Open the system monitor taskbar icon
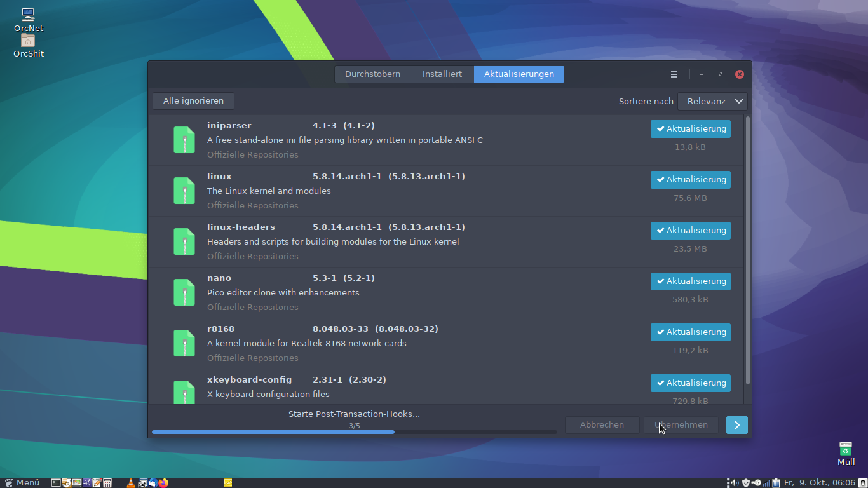This screenshot has width=868, height=488. tap(77, 483)
